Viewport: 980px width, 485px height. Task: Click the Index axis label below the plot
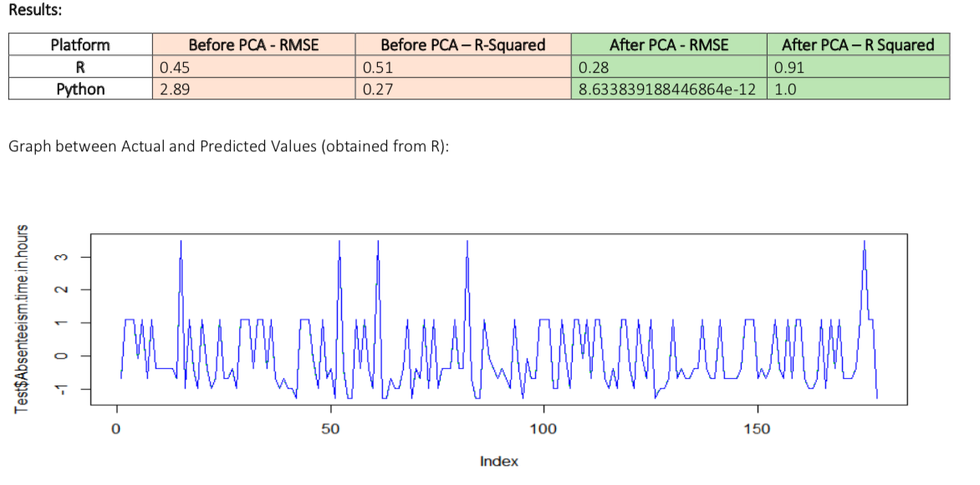click(x=500, y=461)
